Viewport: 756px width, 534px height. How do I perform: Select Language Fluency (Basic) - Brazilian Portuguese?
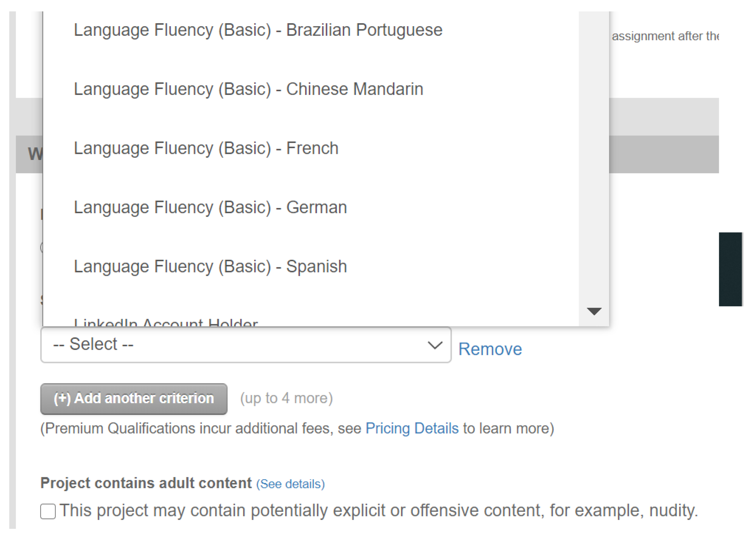click(258, 30)
